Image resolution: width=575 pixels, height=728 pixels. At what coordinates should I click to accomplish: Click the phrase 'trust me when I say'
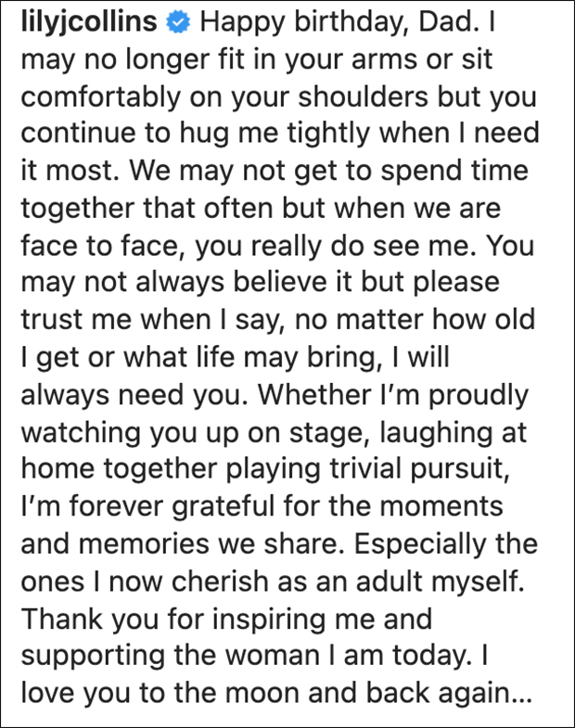151,321
